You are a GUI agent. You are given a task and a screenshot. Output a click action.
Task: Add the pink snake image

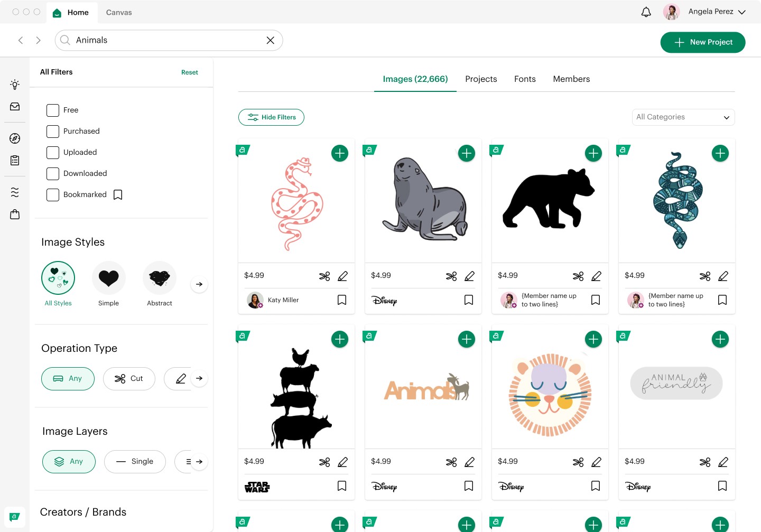[340, 153]
